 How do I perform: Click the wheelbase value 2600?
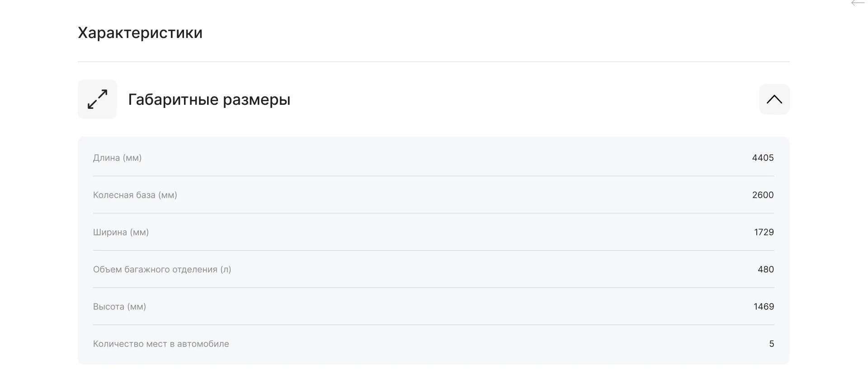[763, 195]
